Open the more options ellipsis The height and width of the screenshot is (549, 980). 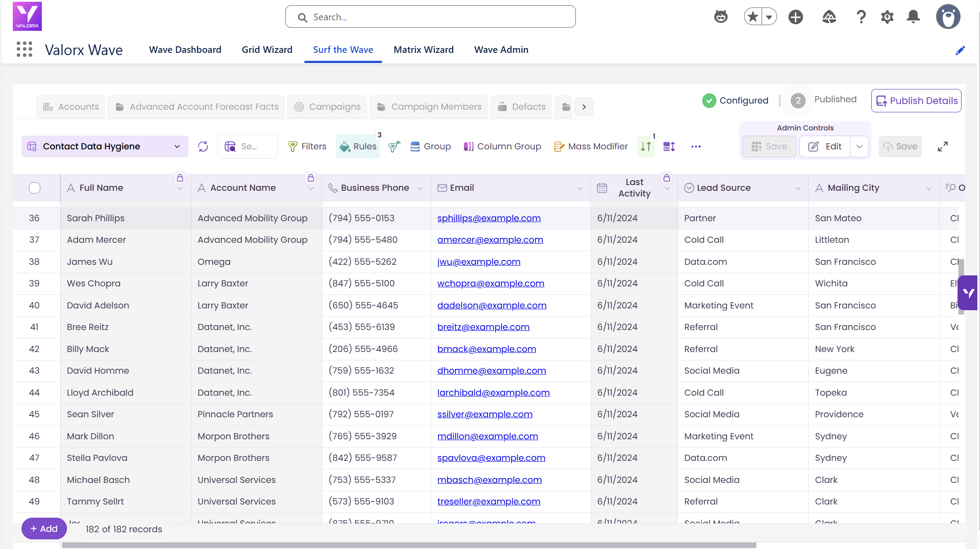696,146
